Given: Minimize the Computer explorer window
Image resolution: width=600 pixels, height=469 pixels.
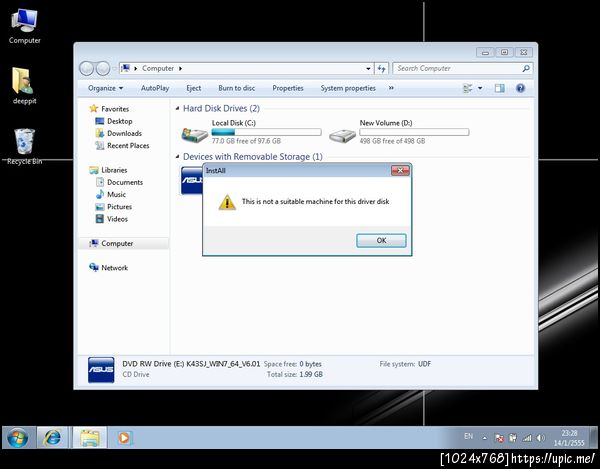Looking at the screenshot, I should tap(486, 52).
